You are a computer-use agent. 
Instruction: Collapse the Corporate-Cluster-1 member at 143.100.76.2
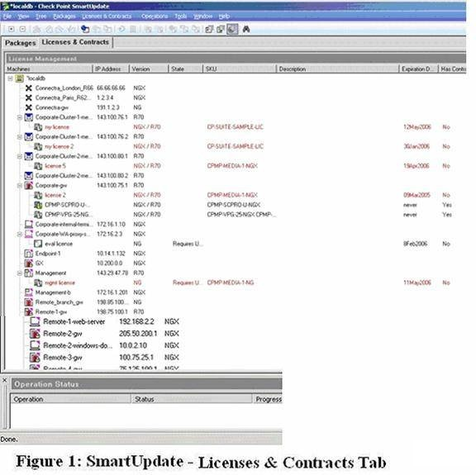pyautogui.click(x=20, y=137)
